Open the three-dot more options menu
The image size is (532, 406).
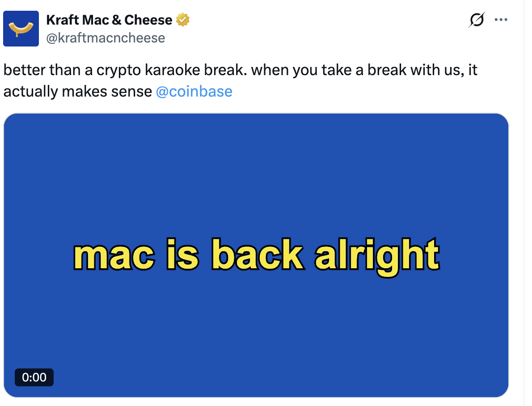coord(501,20)
